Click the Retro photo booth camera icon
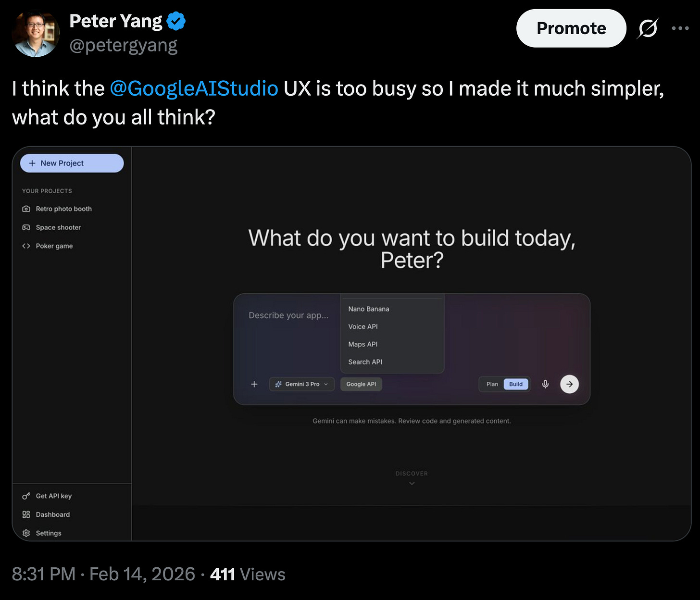Screen dimensions: 700x600 click(26, 209)
